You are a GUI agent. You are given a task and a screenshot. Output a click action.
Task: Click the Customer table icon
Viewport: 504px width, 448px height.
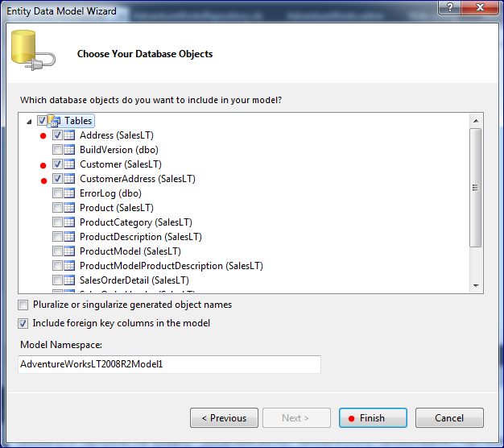pos(69,164)
